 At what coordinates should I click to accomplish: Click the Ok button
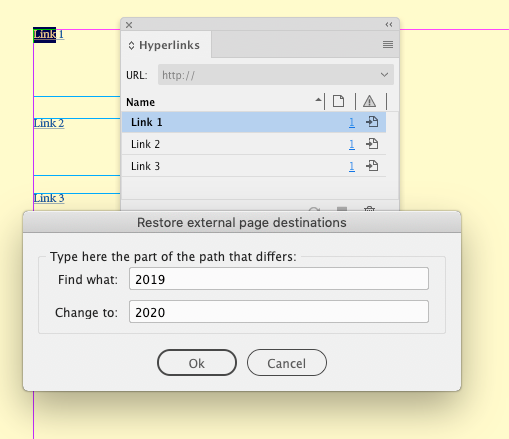coord(197,363)
